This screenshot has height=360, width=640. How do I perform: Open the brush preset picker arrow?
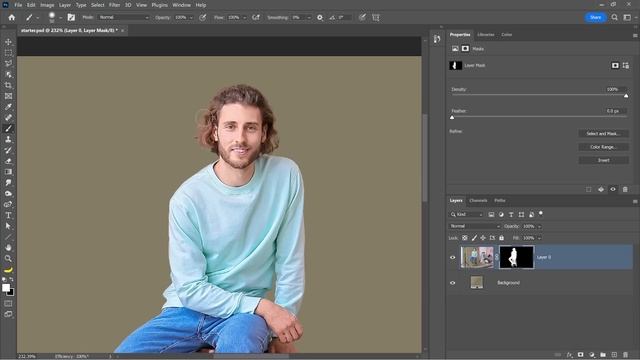(x=60, y=18)
